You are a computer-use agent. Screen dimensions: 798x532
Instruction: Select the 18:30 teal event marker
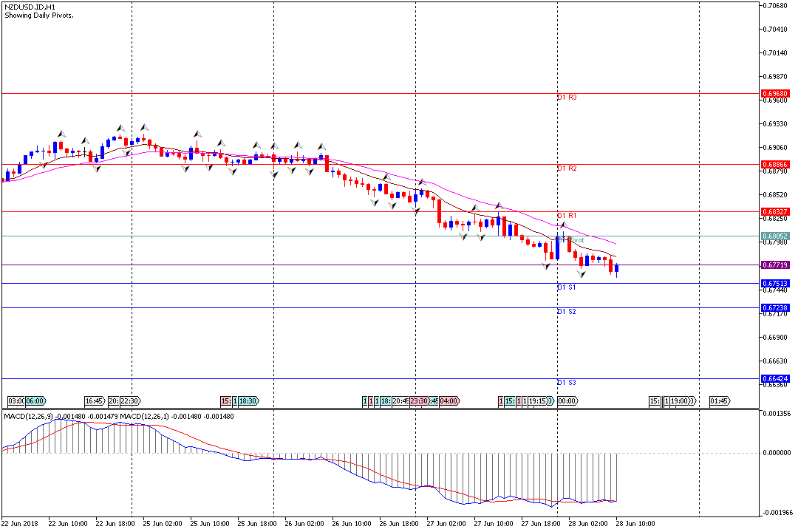point(248,401)
